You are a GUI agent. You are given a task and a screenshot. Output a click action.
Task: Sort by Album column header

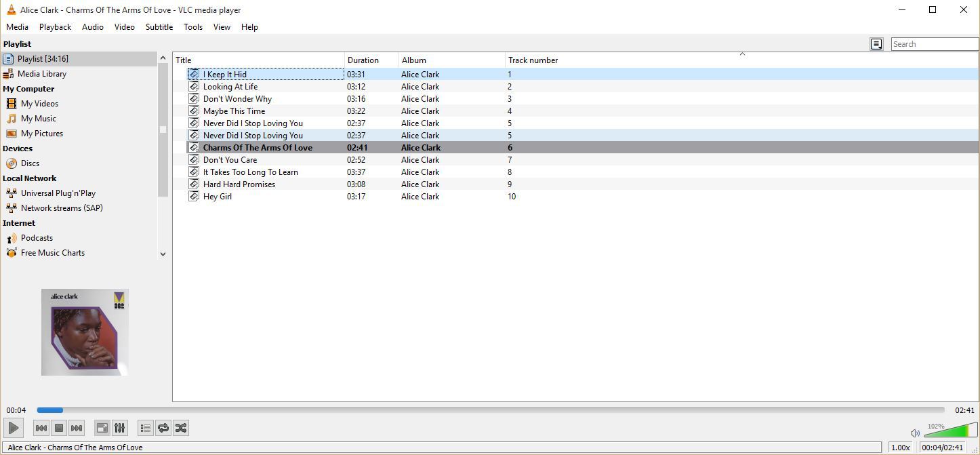point(452,60)
